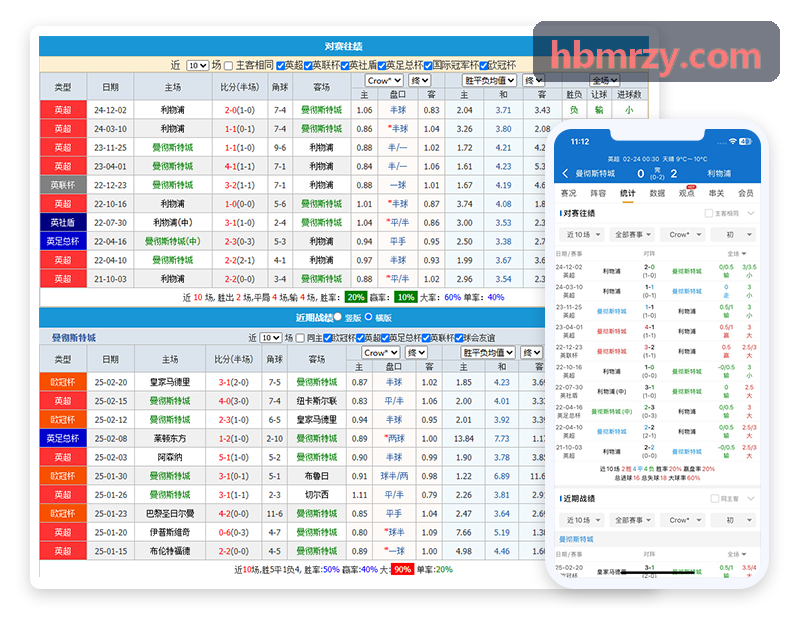This screenshot has height=625, width=800.
Task: Switch to the 数据 tab on phone
Action: pos(657,193)
